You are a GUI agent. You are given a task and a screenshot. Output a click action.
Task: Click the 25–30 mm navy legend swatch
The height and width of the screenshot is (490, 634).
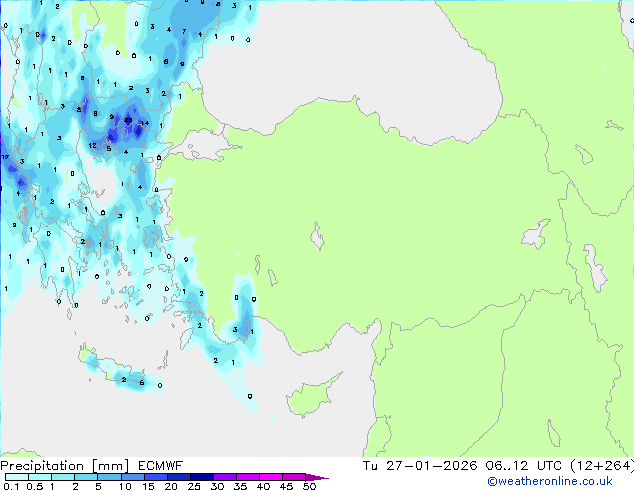point(201,477)
